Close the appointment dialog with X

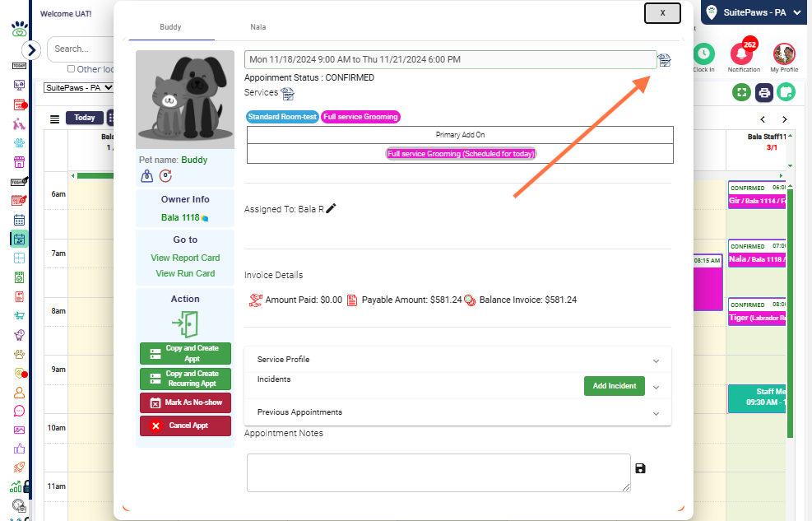coord(662,13)
